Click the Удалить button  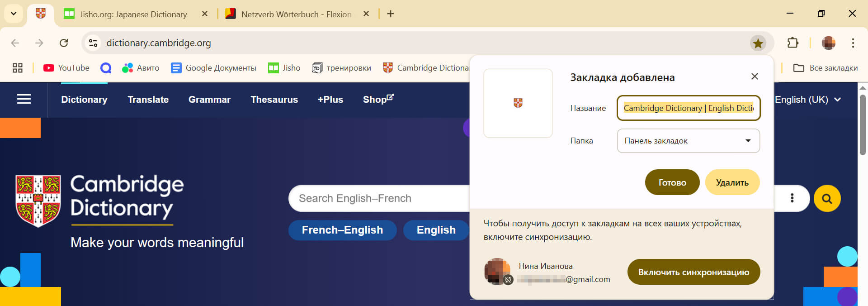pos(732,182)
